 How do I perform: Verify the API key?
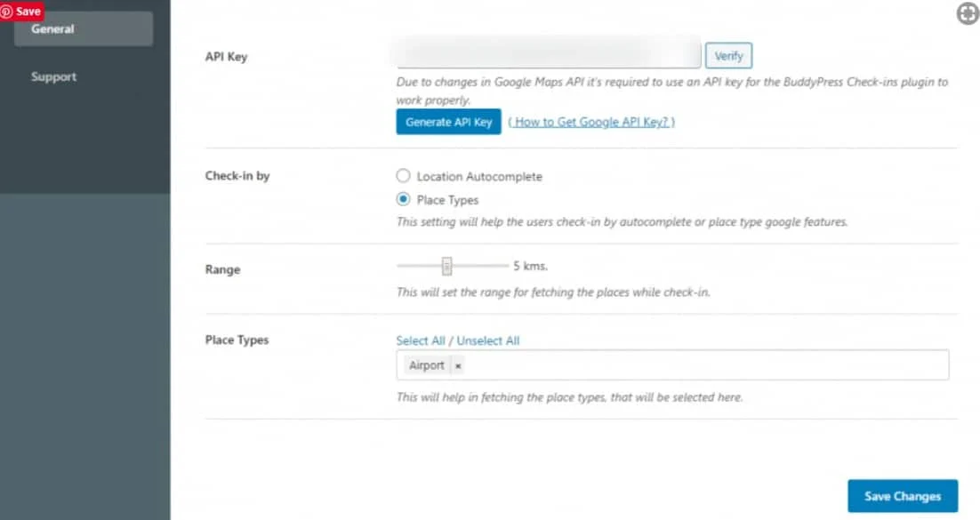click(x=728, y=56)
